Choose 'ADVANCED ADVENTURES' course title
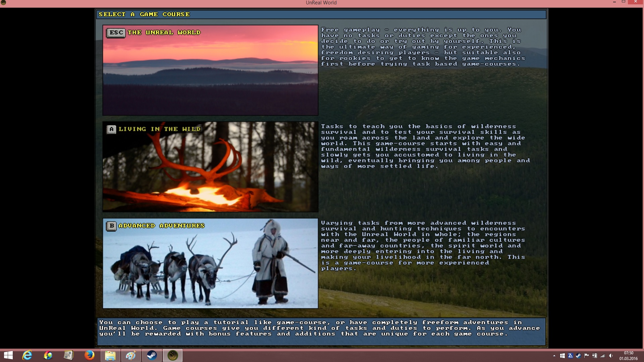644x362 pixels. (162, 226)
